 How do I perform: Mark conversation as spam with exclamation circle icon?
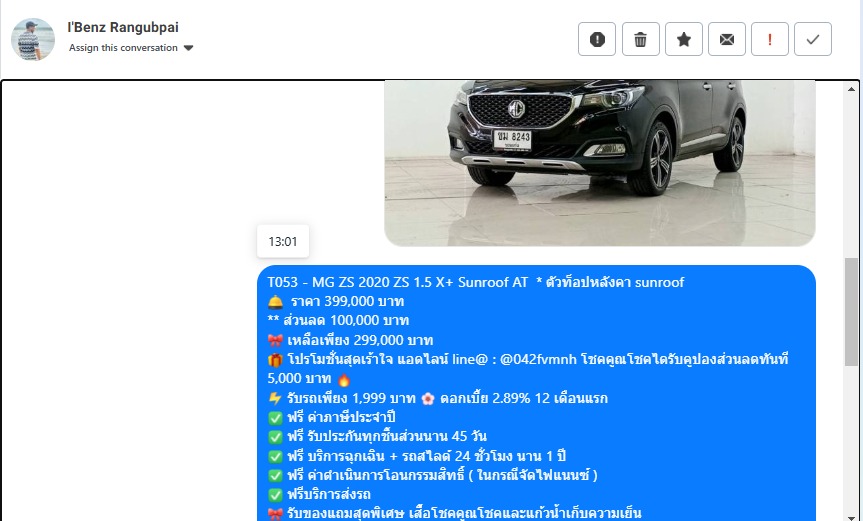click(x=597, y=39)
